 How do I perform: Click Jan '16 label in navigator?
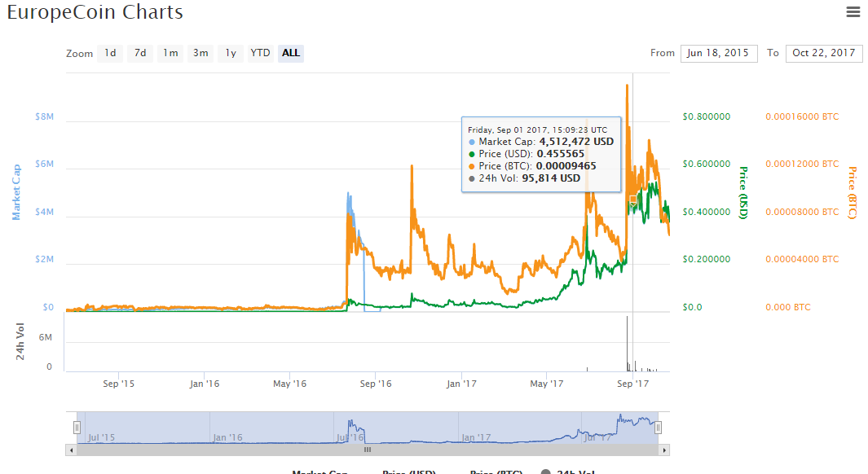point(228,437)
